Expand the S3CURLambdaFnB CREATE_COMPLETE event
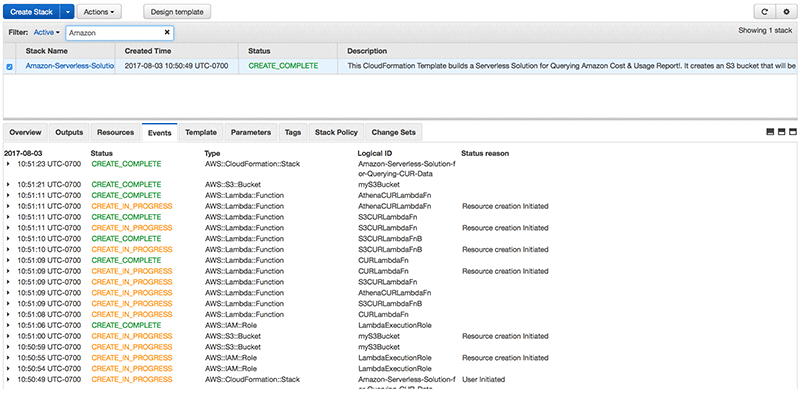Screen dimensions: 800x393 coord(8,238)
